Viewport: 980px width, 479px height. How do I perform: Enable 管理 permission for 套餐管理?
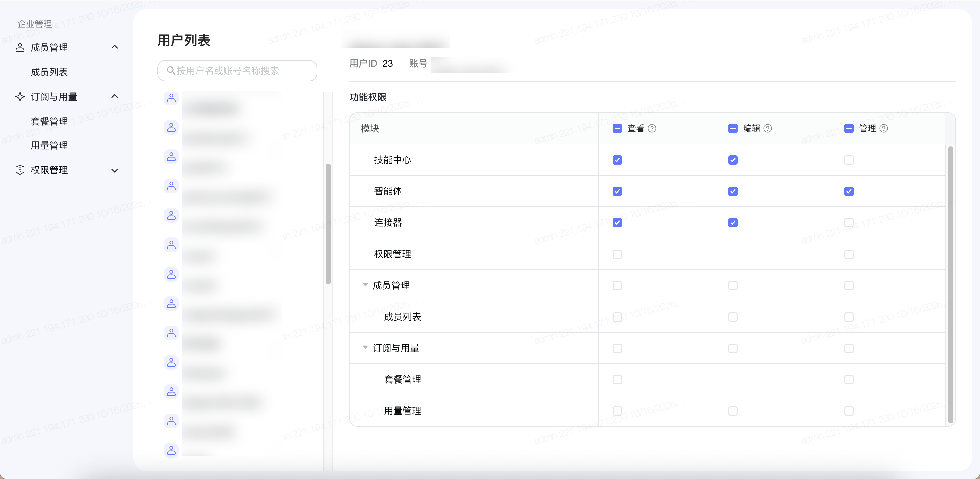[x=849, y=379]
